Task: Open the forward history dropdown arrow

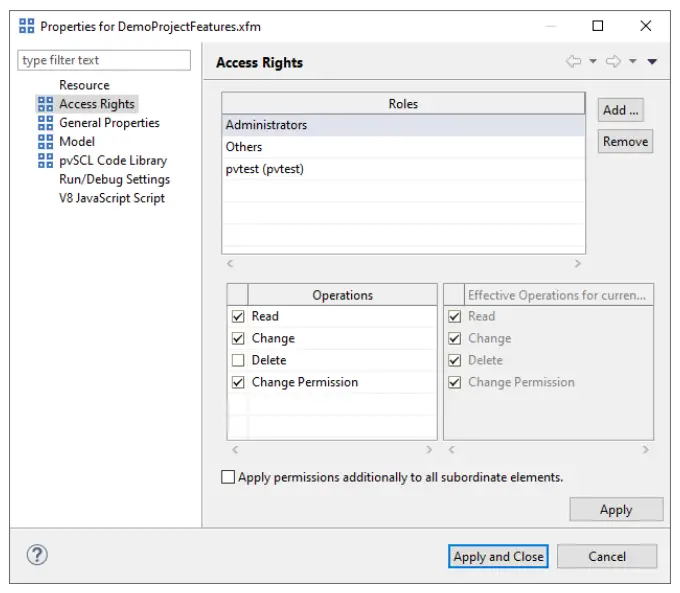Action: pyautogui.click(x=633, y=61)
